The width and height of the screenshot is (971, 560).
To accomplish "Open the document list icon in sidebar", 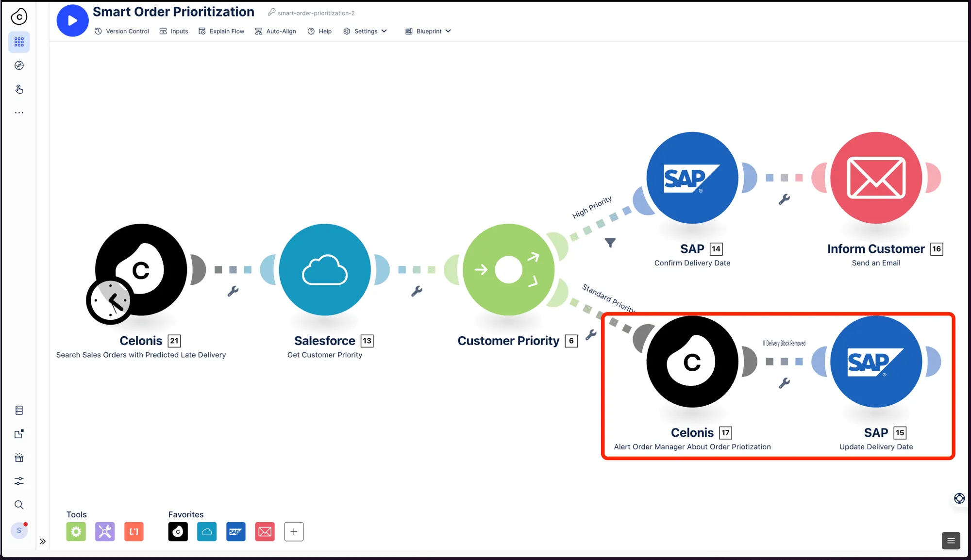I will 19,411.
